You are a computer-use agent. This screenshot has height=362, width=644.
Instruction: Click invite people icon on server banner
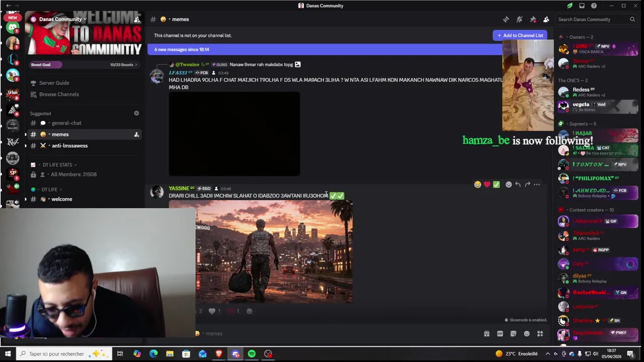coord(137,19)
